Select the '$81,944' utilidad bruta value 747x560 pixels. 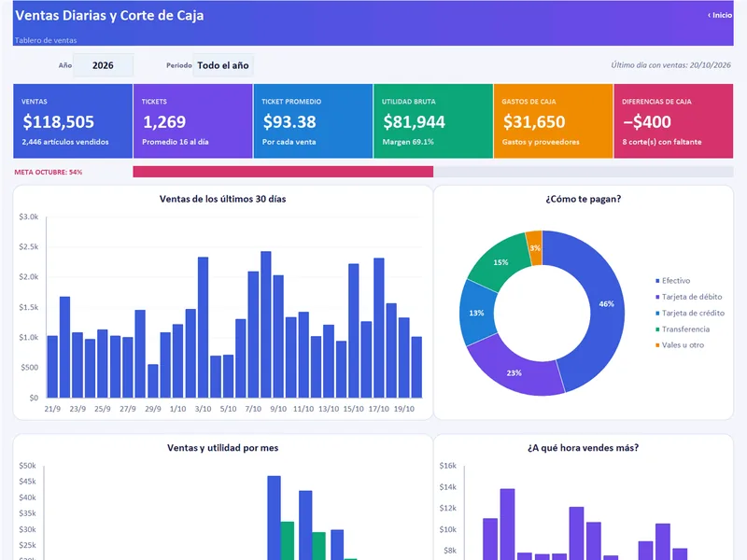click(414, 122)
